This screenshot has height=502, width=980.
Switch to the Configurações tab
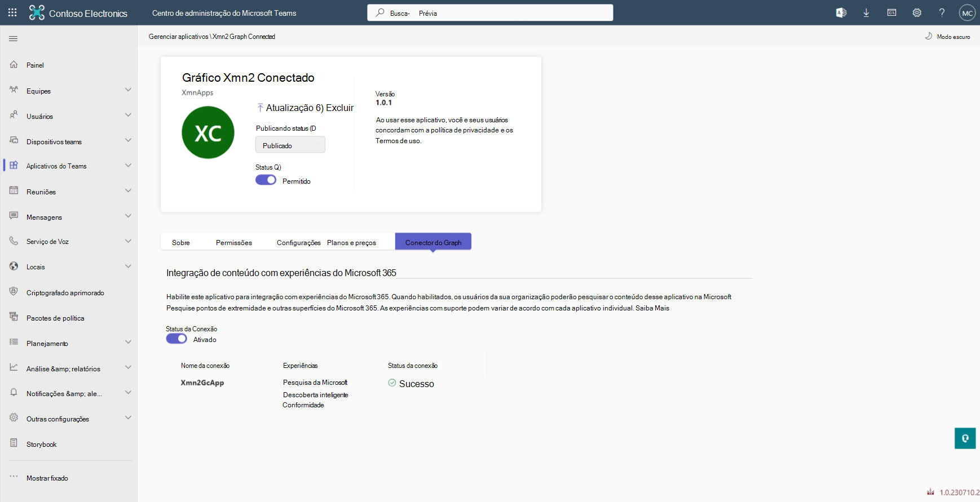pos(298,243)
